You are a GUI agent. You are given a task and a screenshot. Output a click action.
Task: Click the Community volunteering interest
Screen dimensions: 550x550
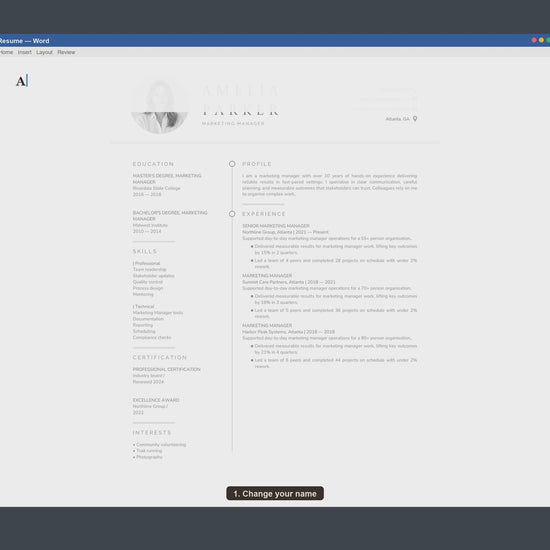click(161, 444)
